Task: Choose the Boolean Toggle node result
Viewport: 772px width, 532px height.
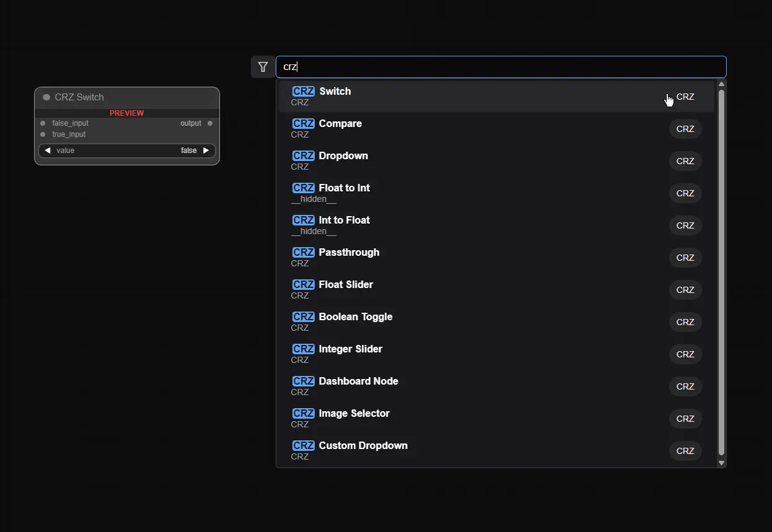Action: click(x=355, y=317)
